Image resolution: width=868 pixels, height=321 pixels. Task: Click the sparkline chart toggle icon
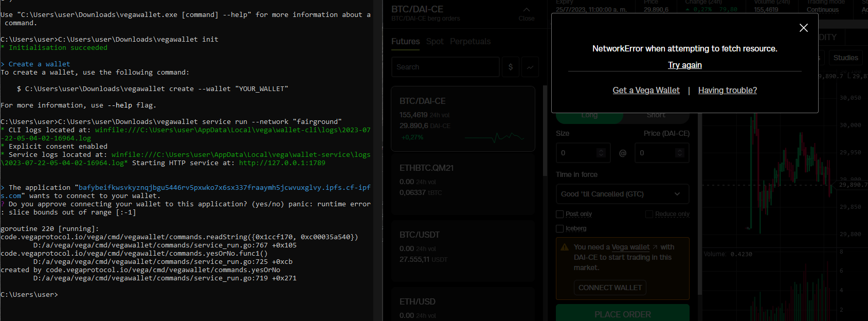tap(530, 67)
